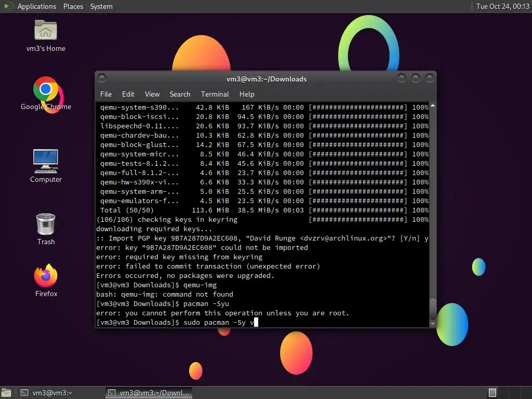Click the clock showing Tue Oct 24
The image size is (532, 399).
click(x=502, y=6)
